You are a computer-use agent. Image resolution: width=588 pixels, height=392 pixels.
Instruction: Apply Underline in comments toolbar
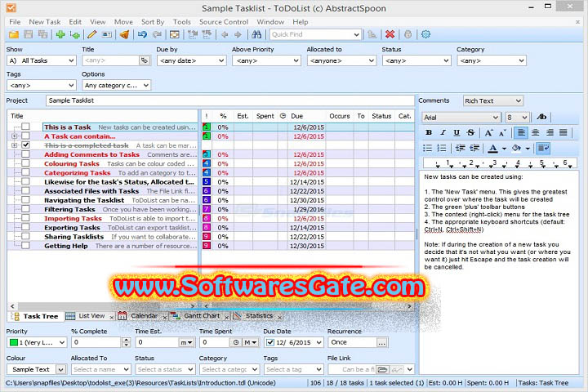point(457,132)
